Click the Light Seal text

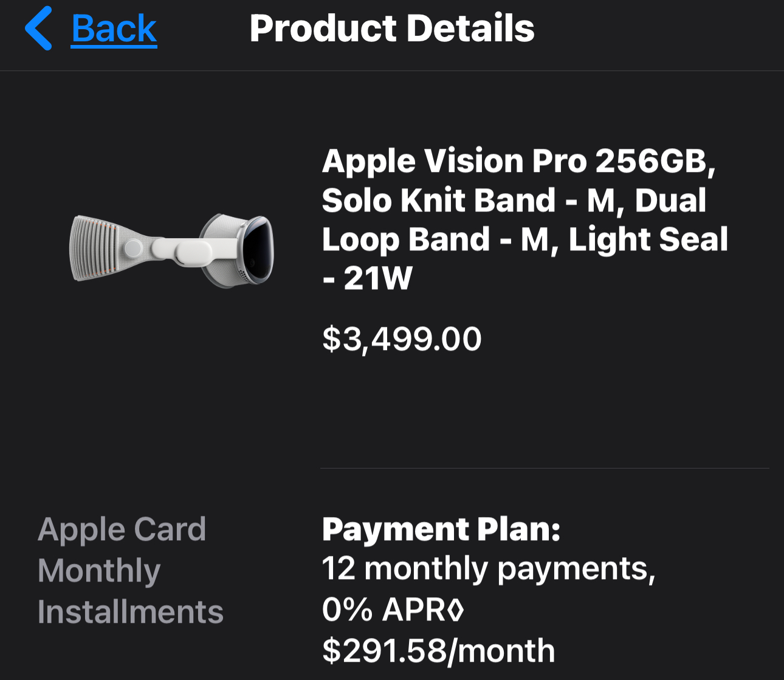(648, 239)
